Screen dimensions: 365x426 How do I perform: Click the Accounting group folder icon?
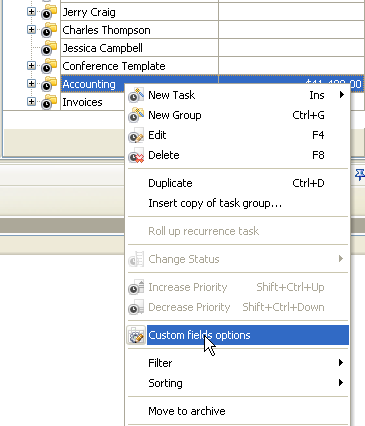(x=49, y=84)
